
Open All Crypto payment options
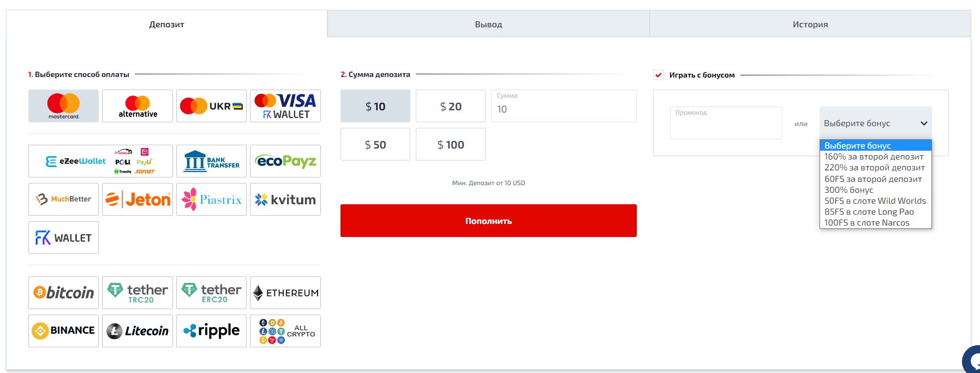285,331
